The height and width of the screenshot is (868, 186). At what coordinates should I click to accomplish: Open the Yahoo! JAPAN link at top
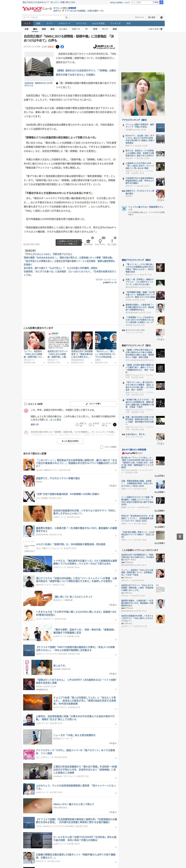[116, 2]
